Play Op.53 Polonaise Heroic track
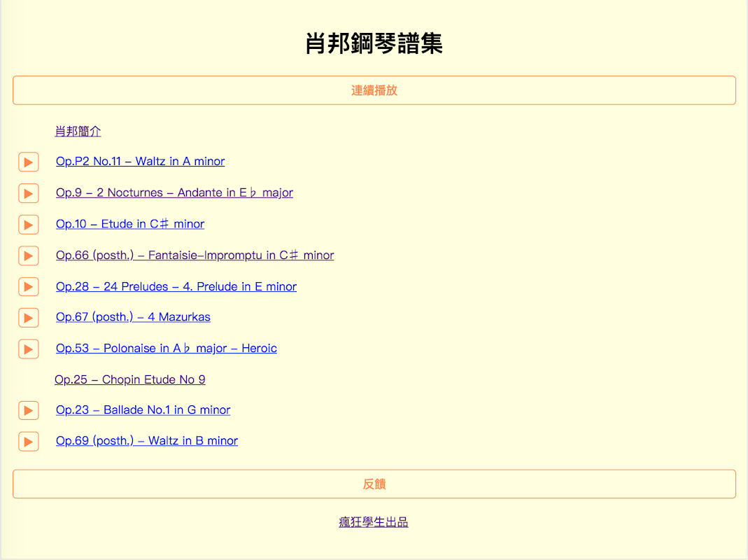Image resolution: width=748 pixels, height=560 pixels. pos(29,349)
